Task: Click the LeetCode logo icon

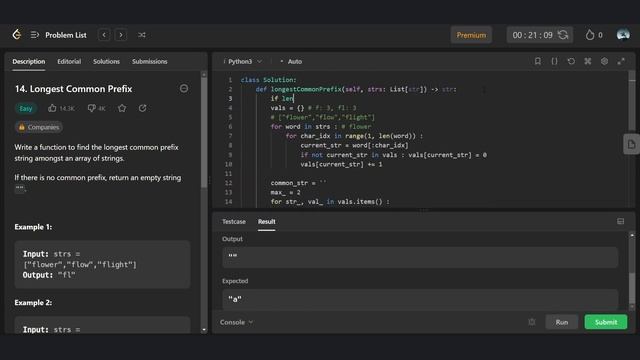Action: [17, 35]
